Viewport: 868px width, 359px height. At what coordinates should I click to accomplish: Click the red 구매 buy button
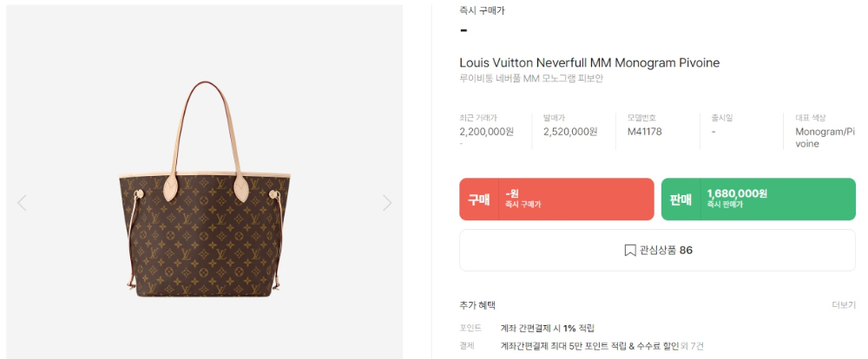[556, 199]
